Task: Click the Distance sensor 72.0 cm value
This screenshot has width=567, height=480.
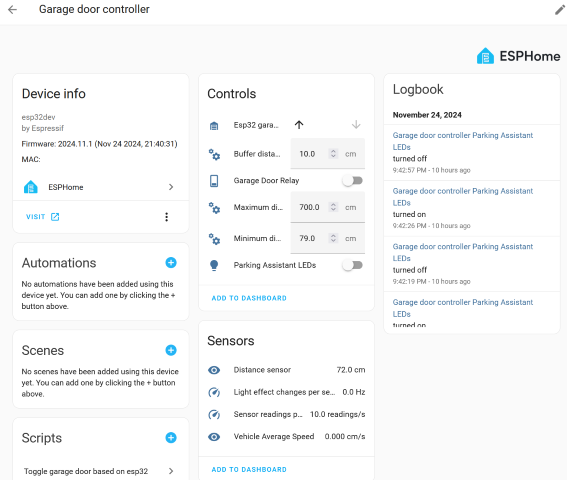Action: pyautogui.click(x=351, y=370)
